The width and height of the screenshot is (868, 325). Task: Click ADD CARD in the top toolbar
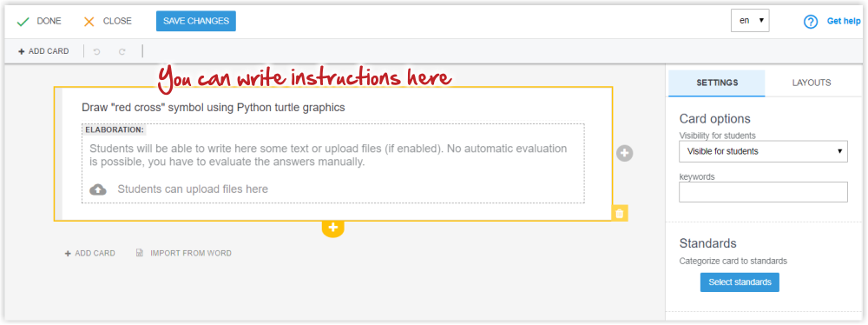click(x=43, y=51)
